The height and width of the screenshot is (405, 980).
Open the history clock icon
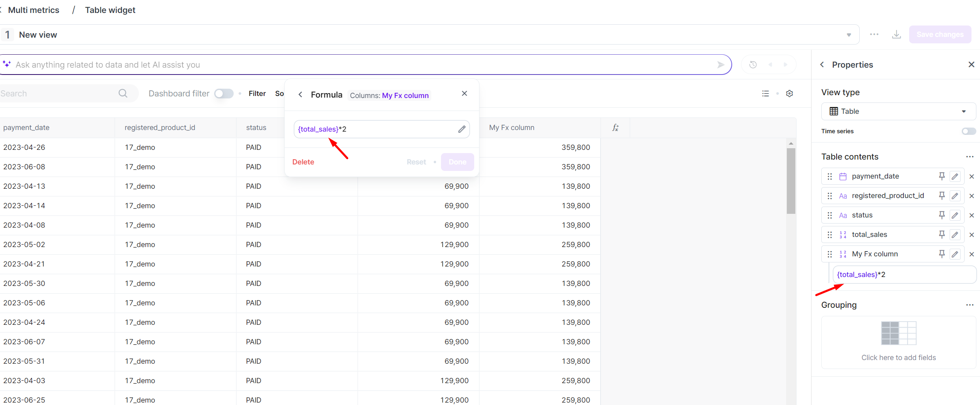coord(753,65)
